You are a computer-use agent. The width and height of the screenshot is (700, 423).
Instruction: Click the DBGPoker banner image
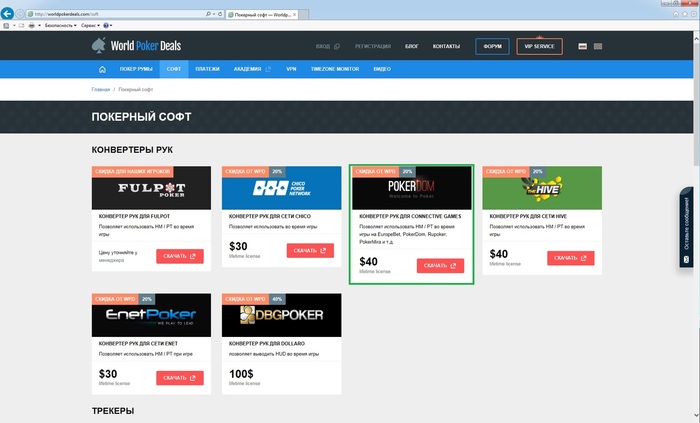pos(281,315)
